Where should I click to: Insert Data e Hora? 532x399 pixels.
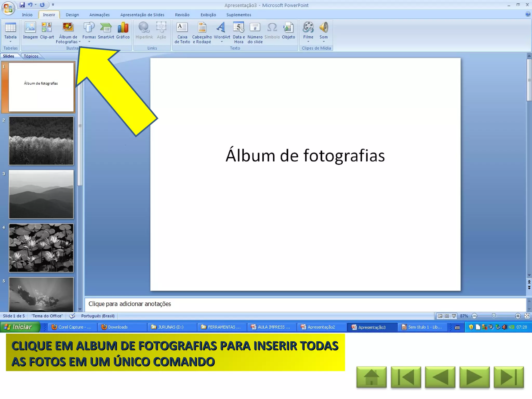(238, 32)
